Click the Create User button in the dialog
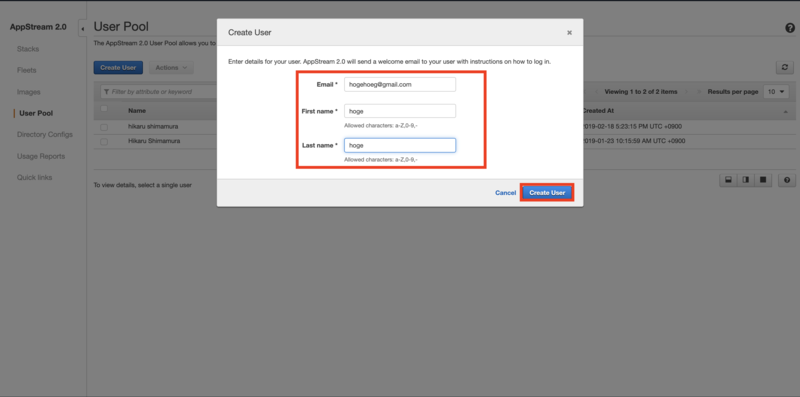This screenshot has height=397, width=800. 547,193
